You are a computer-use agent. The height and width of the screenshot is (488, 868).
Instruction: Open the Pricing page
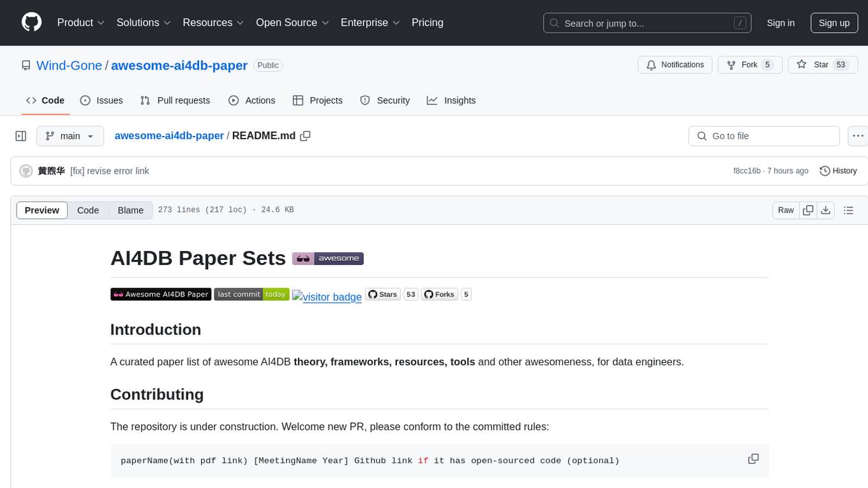click(x=428, y=22)
